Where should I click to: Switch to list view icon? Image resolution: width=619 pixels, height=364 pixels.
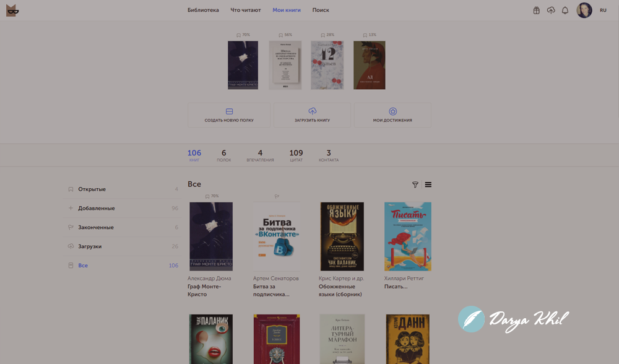point(428,184)
